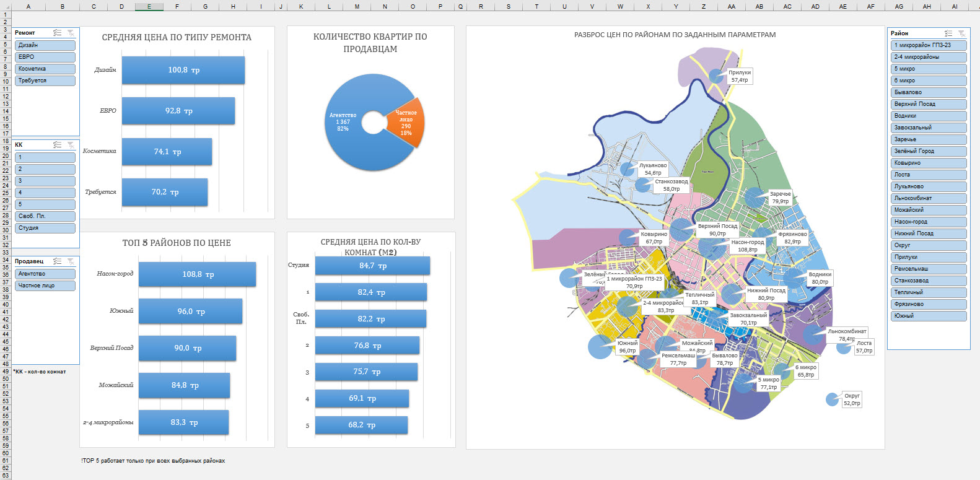Toggle the Студия filter in КК slicer

pyautogui.click(x=45, y=228)
